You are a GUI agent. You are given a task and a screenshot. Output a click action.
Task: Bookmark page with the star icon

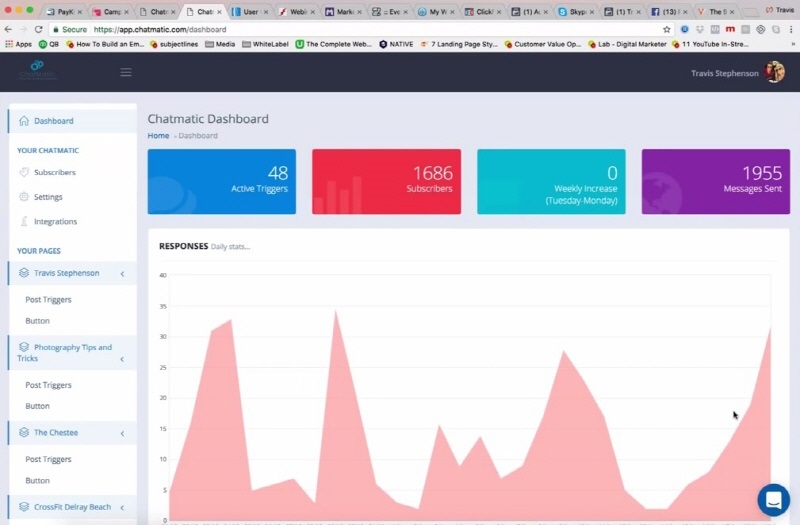point(666,30)
